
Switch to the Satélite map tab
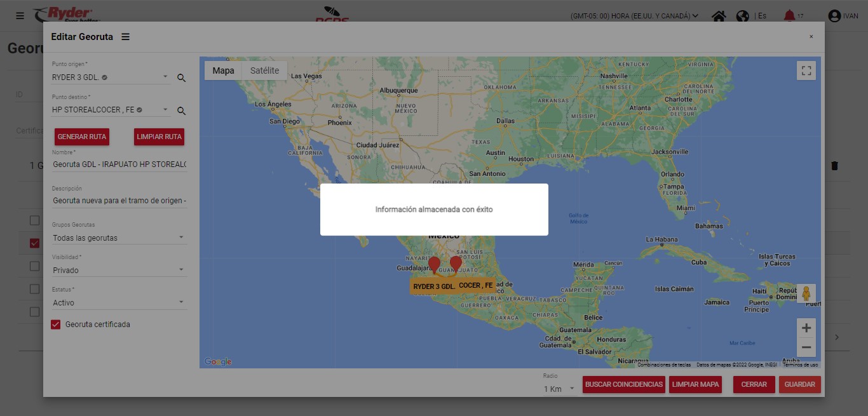coord(264,70)
